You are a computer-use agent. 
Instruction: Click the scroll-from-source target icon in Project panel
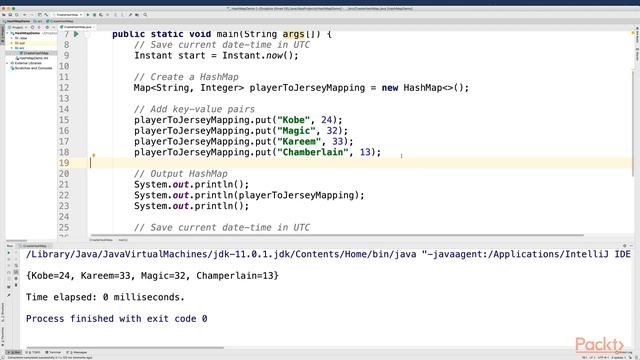[x=32, y=27]
